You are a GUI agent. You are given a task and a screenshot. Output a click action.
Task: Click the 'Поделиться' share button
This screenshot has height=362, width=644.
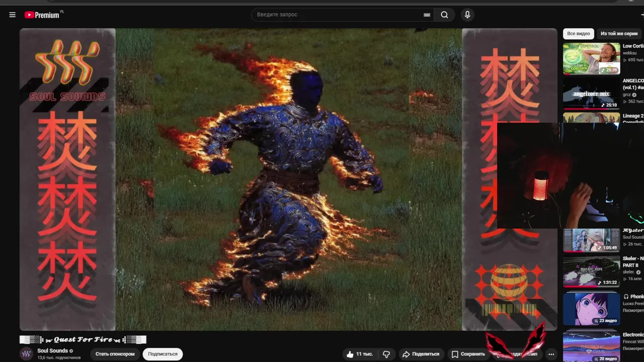[422, 354]
